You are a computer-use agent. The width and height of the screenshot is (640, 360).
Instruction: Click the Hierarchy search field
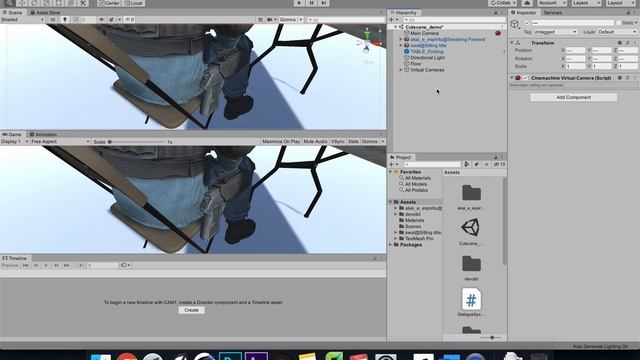pyautogui.click(x=453, y=20)
